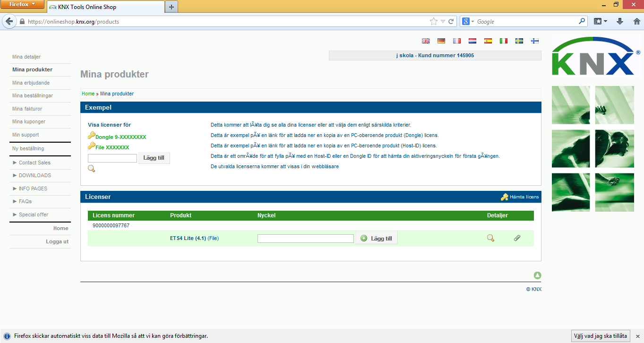Click the search magnifier in Google box

(x=582, y=21)
